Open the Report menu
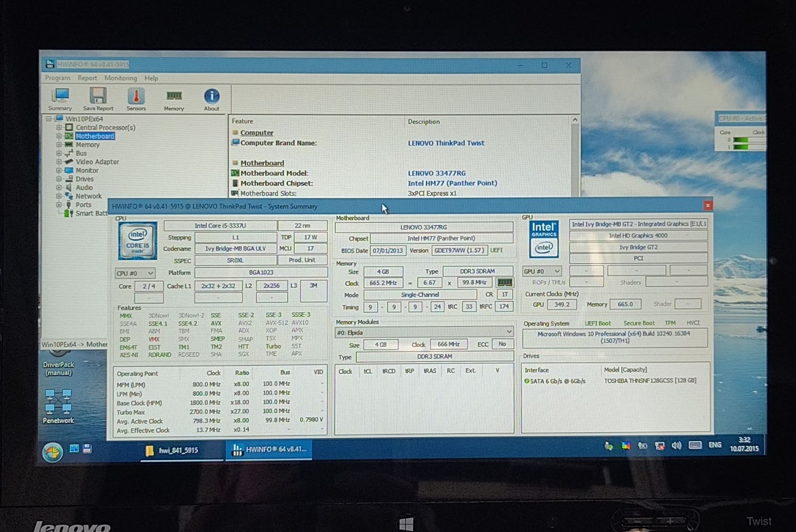The width and height of the screenshot is (796, 532). coord(87,78)
